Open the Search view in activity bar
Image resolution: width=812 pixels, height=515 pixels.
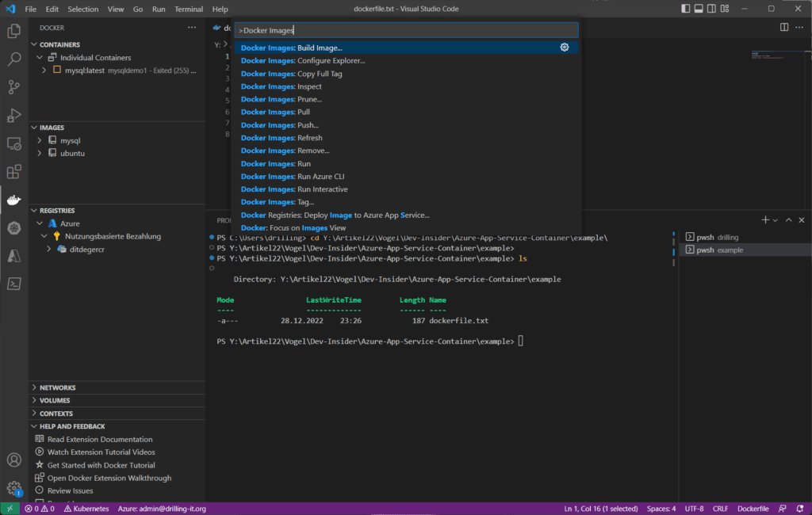click(14, 59)
